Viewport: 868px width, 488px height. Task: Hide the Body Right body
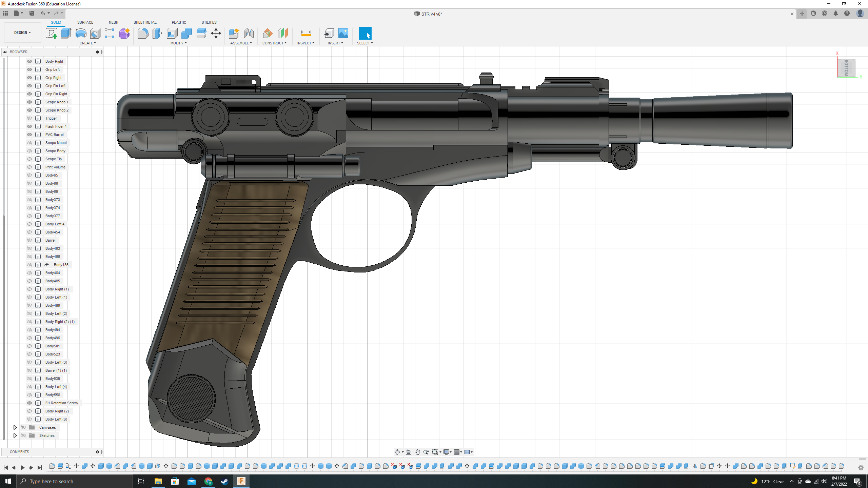point(29,61)
